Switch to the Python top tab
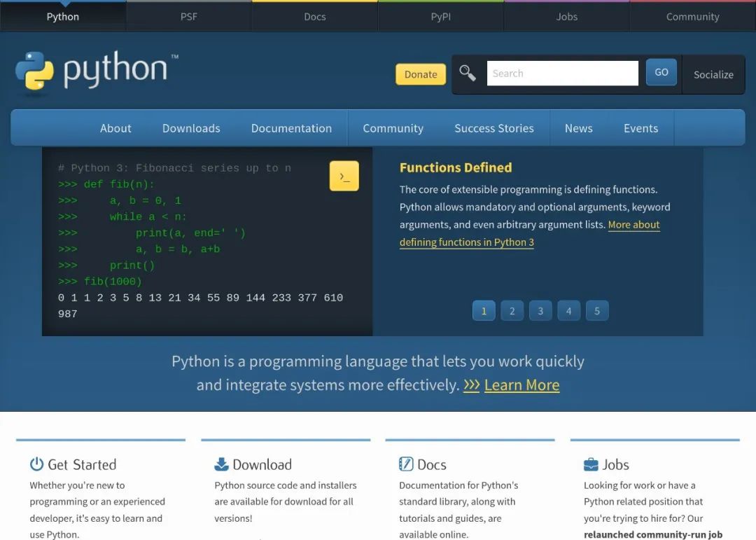 coord(63,16)
